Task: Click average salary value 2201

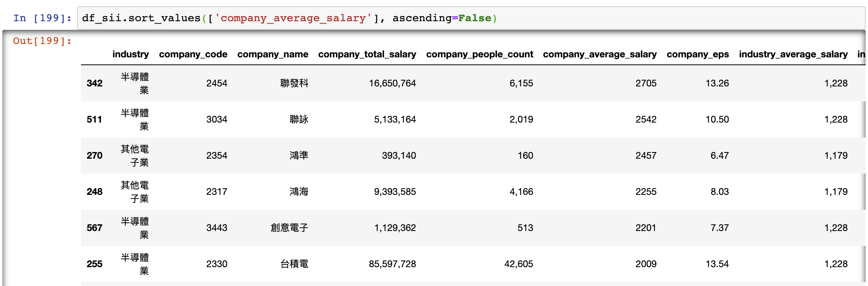Action: [646, 228]
